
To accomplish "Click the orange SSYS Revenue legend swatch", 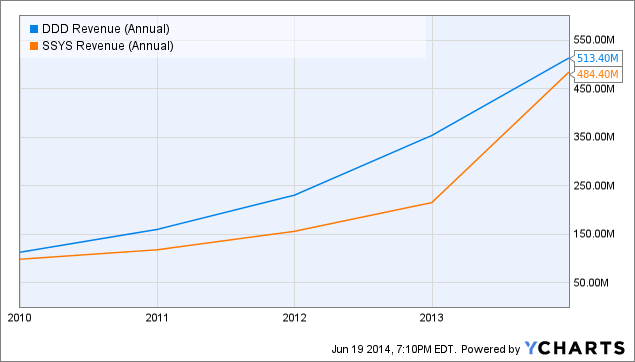I will 34,46.
